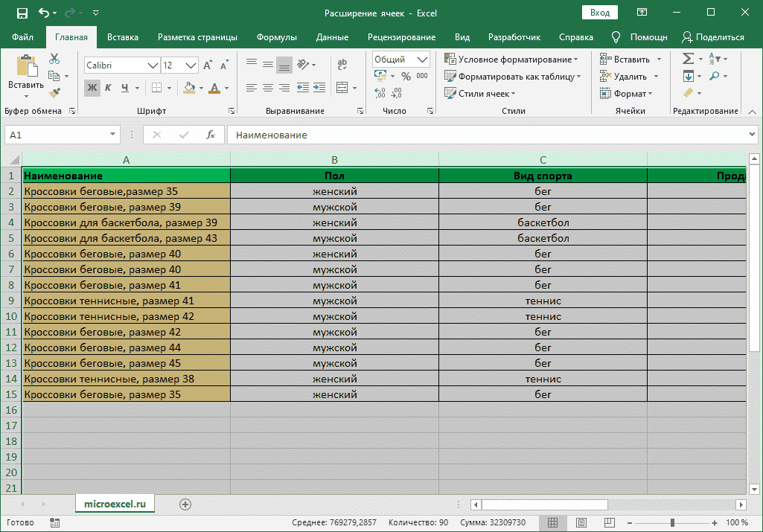Viewport: 763px width, 532px height.
Task: Select the Format Painter brush icon
Action: tap(54, 93)
